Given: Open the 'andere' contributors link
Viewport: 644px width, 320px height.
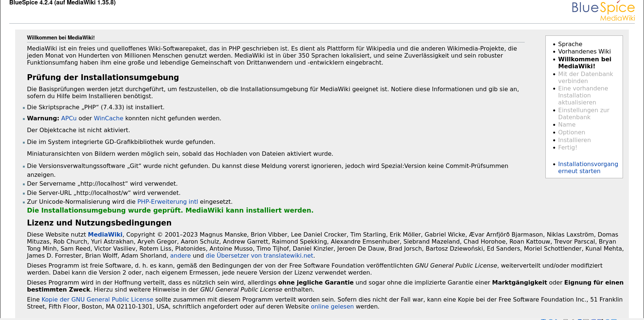Looking at the screenshot, I should [180, 256].
